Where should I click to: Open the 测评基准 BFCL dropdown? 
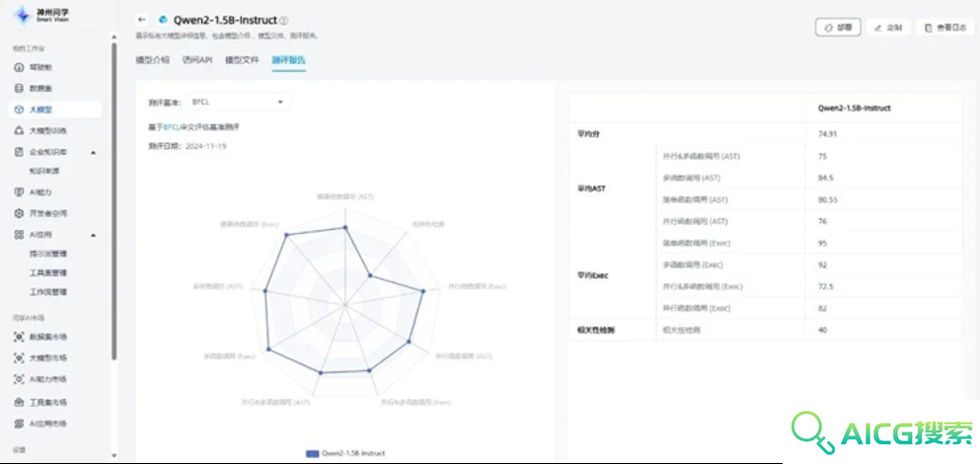[239, 102]
